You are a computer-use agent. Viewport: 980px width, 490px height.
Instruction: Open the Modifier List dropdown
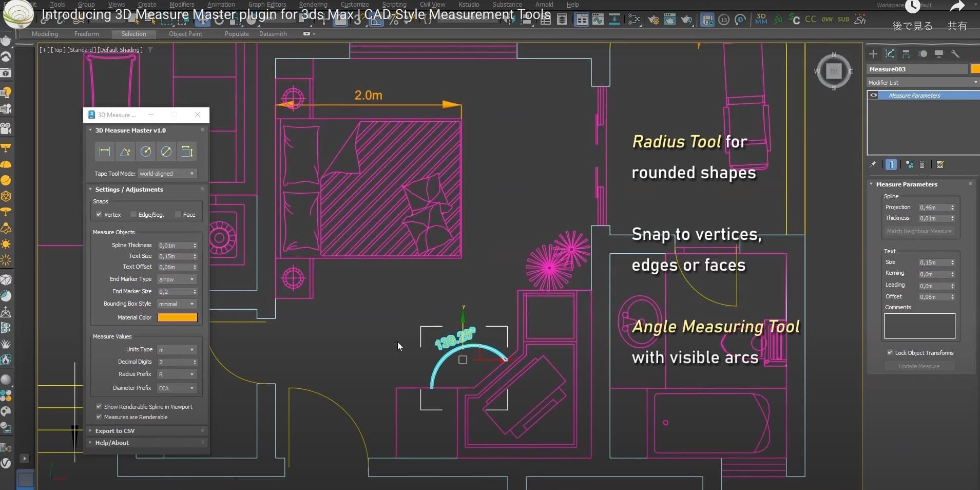click(x=923, y=83)
